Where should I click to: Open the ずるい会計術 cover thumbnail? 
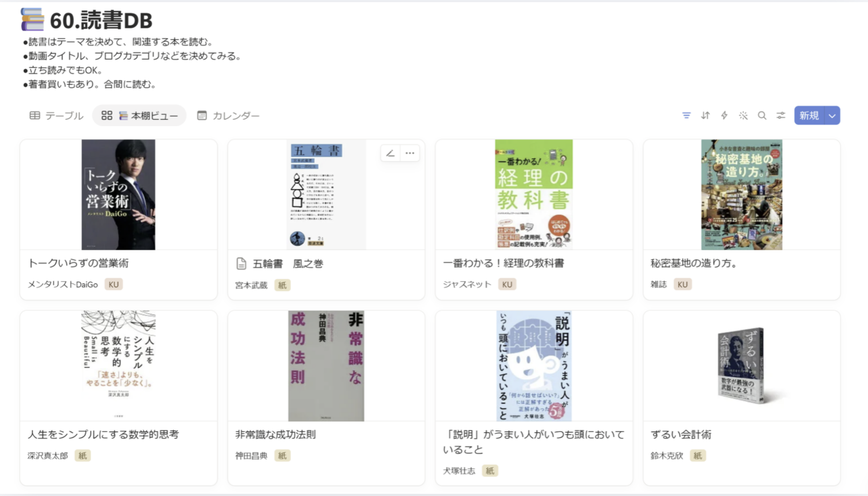pos(741,366)
